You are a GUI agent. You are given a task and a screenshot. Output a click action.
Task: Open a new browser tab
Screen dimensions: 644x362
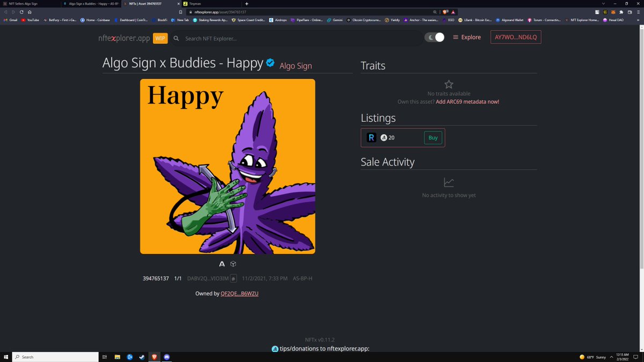247,4
